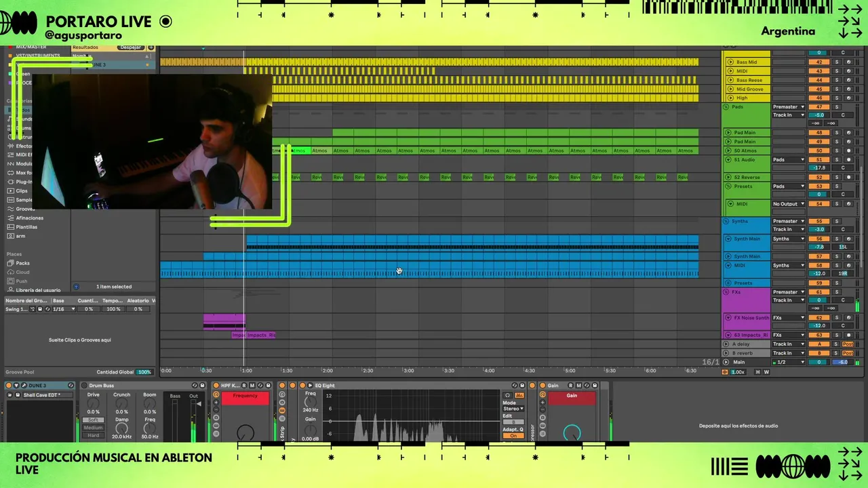Screen dimensions: 868x488
Task: Toggle the EQ Eight device activator
Action: pyautogui.click(x=302, y=386)
